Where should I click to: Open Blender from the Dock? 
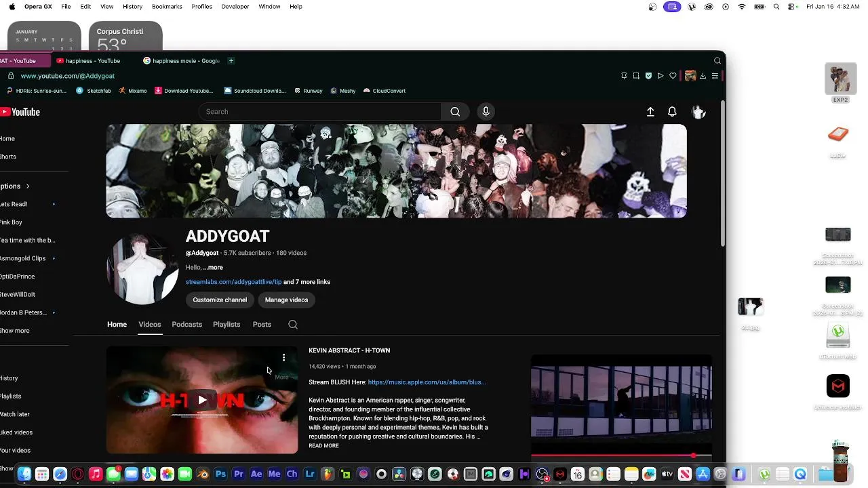[203, 474]
